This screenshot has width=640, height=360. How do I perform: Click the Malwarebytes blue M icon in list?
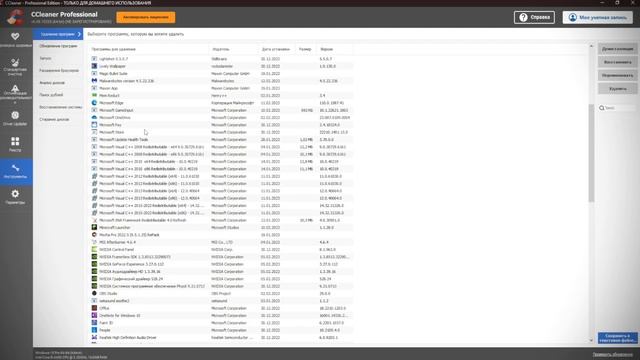click(x=94, y=81)
